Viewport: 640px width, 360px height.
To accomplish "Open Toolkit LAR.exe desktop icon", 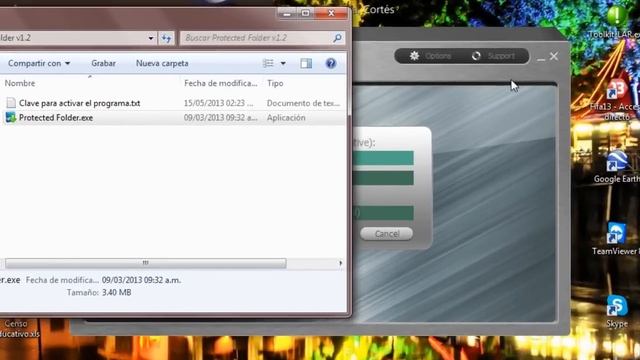I will coord(615,22).
